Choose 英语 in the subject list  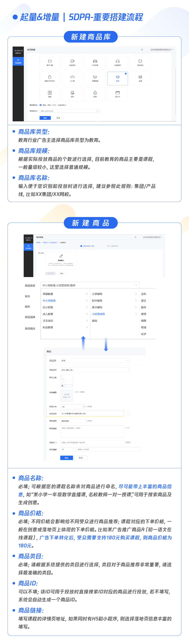click(143, 314)
